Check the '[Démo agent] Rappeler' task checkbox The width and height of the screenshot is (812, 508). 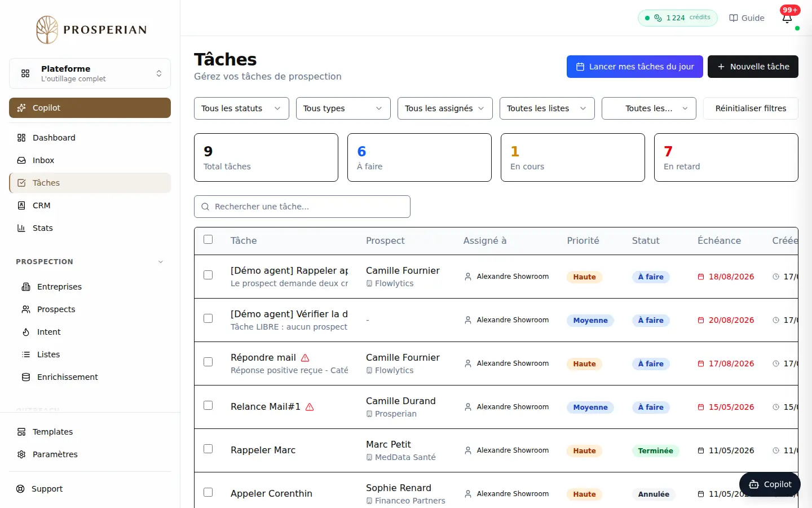(x=208, y=275)
